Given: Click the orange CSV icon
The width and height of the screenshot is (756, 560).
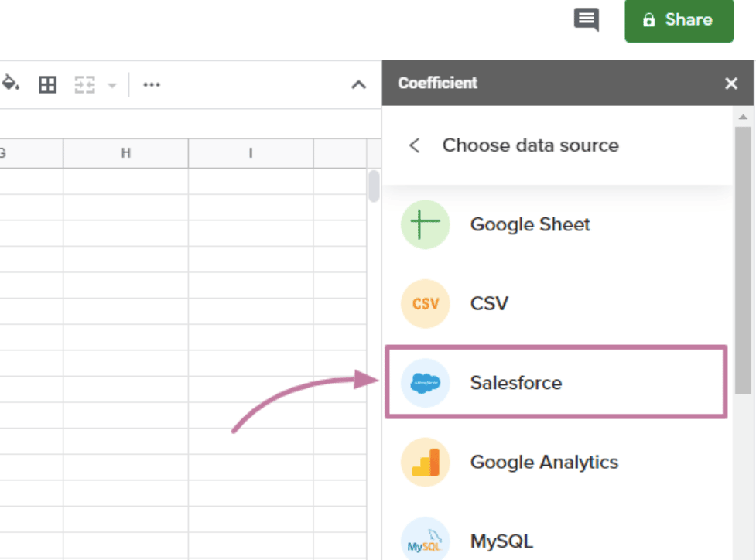Looking at the screenshot, I should (x=426, y=304).
